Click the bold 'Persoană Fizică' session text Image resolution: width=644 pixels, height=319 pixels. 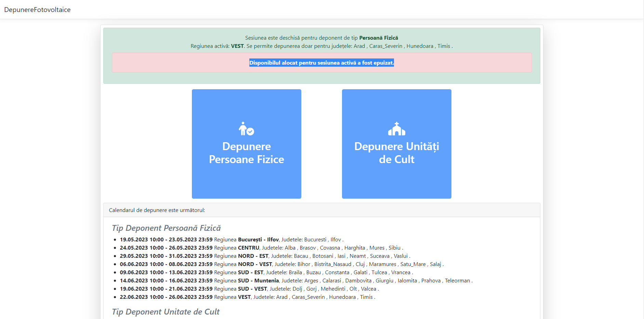tap(378, 38)
